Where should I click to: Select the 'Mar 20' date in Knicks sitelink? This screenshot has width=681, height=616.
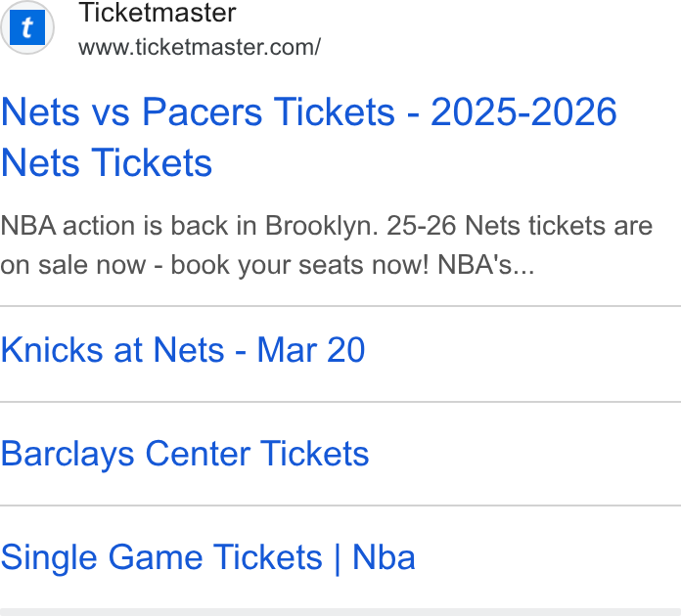click(311, 350)
